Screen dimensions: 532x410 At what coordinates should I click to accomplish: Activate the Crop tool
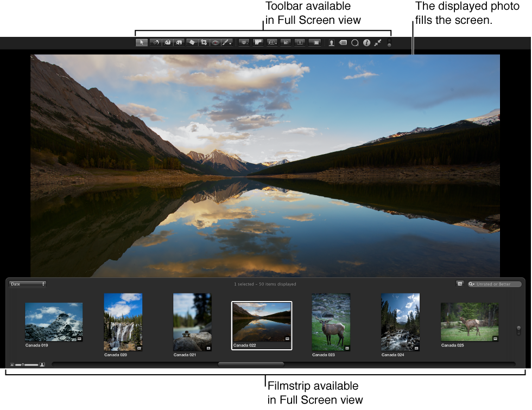click(x=204, y=43)
